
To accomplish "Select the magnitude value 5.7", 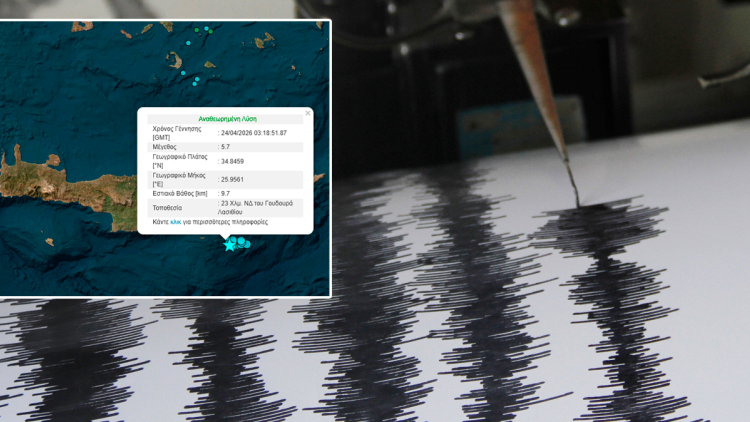I will [x=226, y=147].
